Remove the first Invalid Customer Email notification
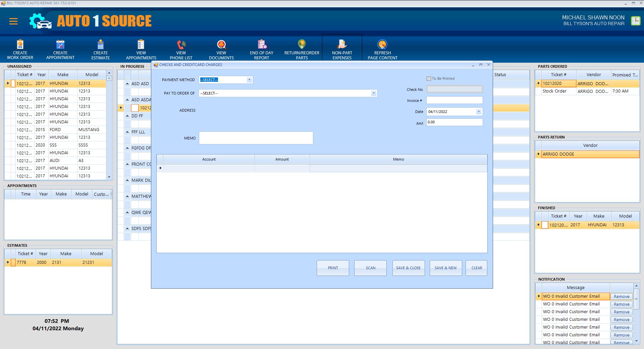This screenshot has width=644, height=349. [621, 296]
